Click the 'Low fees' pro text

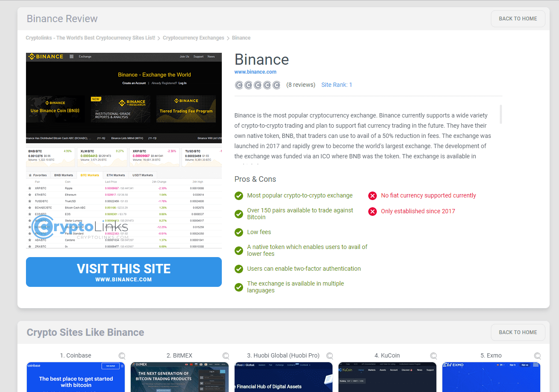(259, 232)
